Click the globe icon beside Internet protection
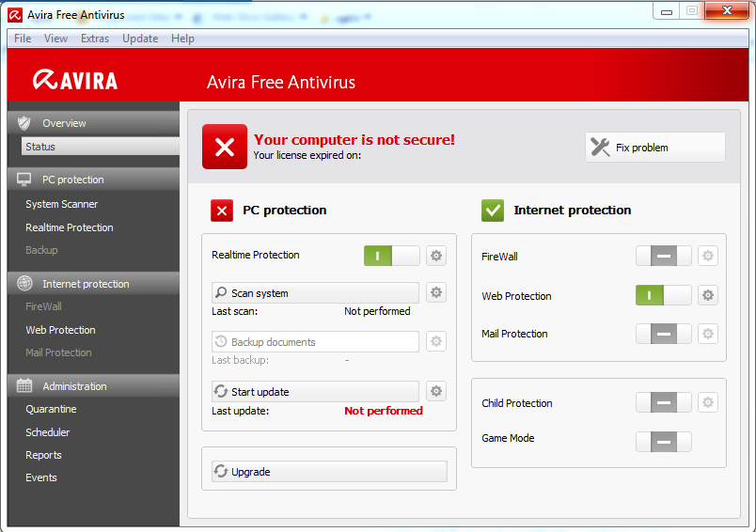The image size is (756, 532). pyautogui.click(x=24, y=283)
